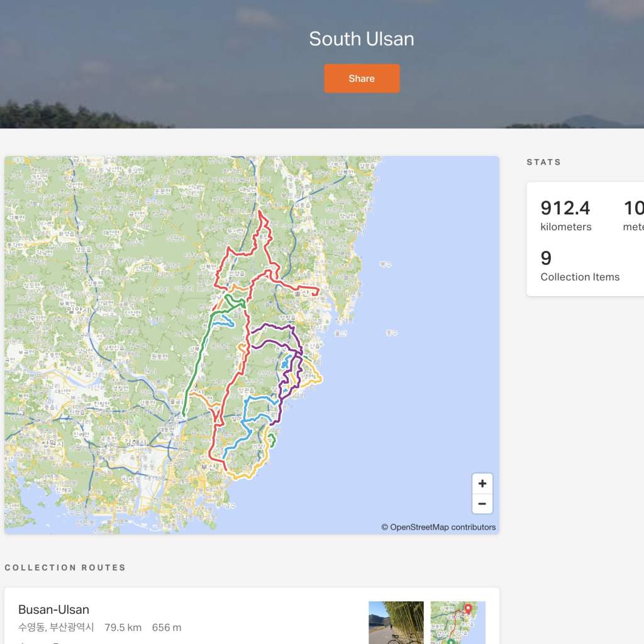Open the Busan-Ulsan route map thumbnail

click(458, 622)
